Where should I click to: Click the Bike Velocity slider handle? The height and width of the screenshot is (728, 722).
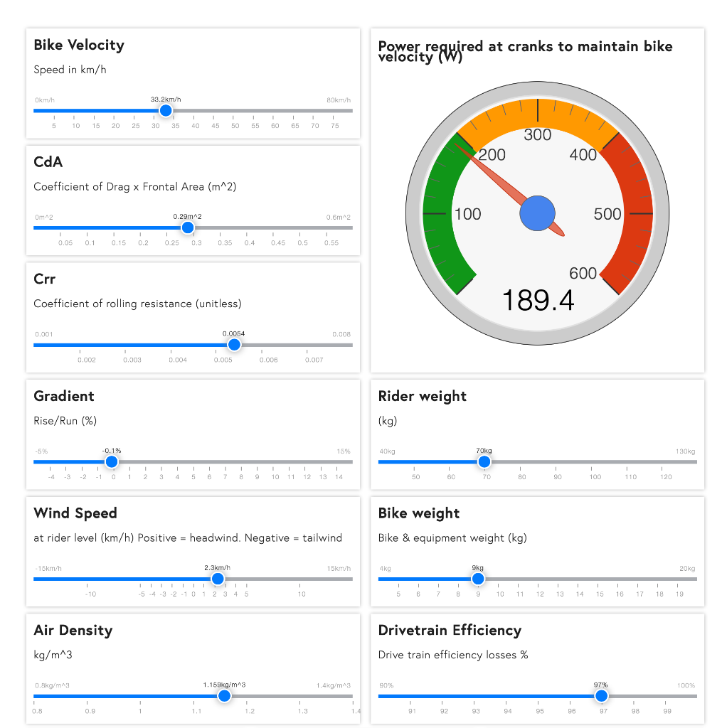166,110
